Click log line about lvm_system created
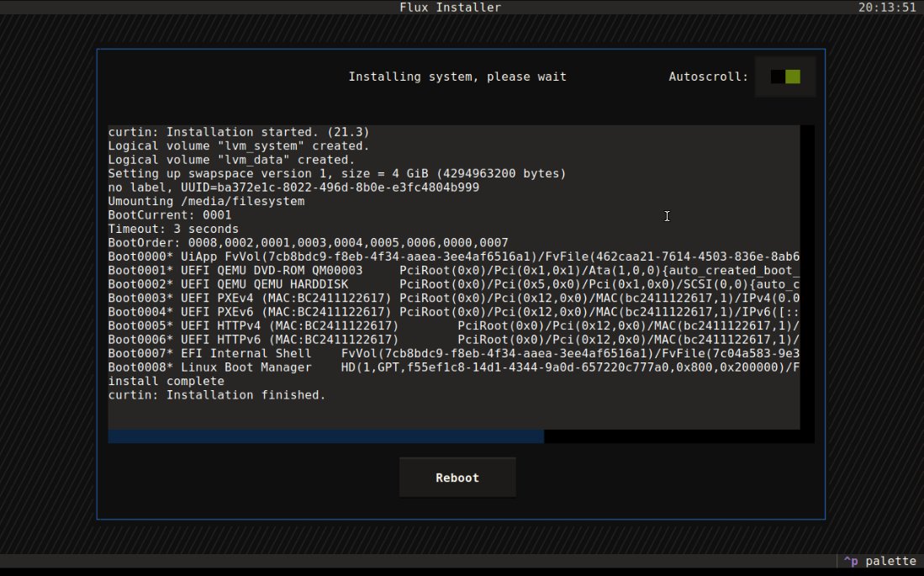This screenshot has height=576, width=924. [239, 145]
